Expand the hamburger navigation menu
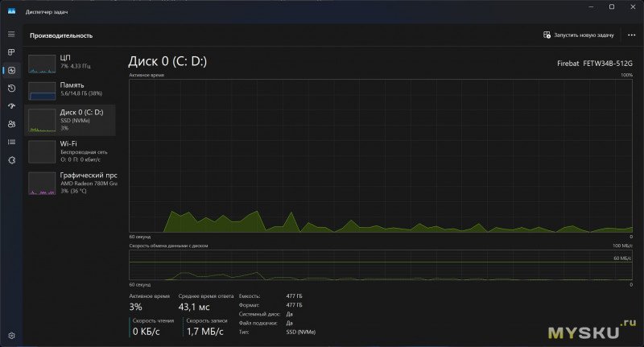Viewport: 644px width, 347px height. 11,34
